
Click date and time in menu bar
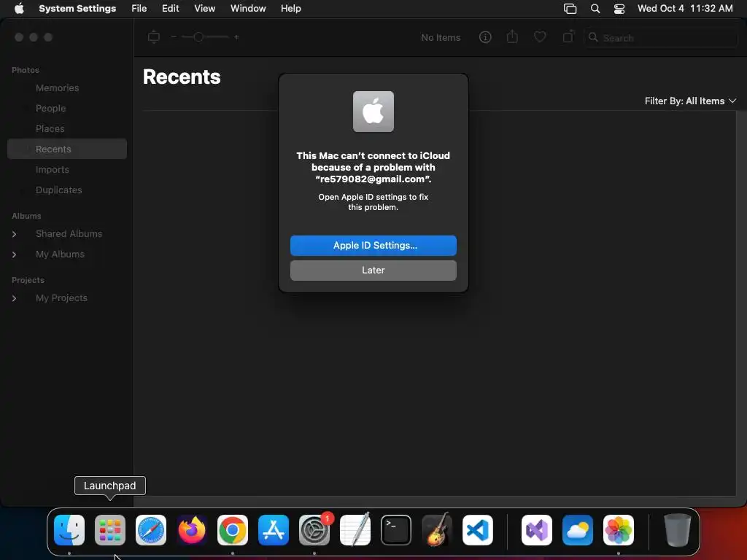click(685, 9)
